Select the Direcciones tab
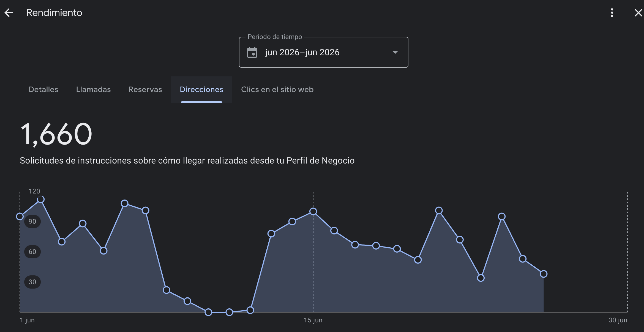Image resolution: width=644 pixels, height=332 pixels. [x=201, y=90]
